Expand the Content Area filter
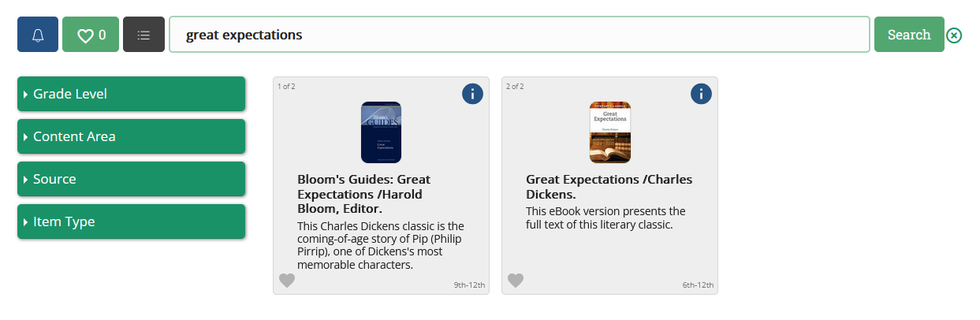Image resolution: width=980 pixels, height=320 pixels. click(132, 136)
